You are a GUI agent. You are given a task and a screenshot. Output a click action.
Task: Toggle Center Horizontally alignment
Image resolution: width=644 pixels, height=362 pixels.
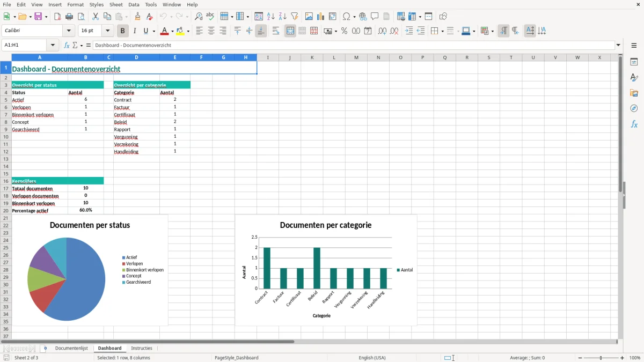pyautogui.click(x=211, y=31)
